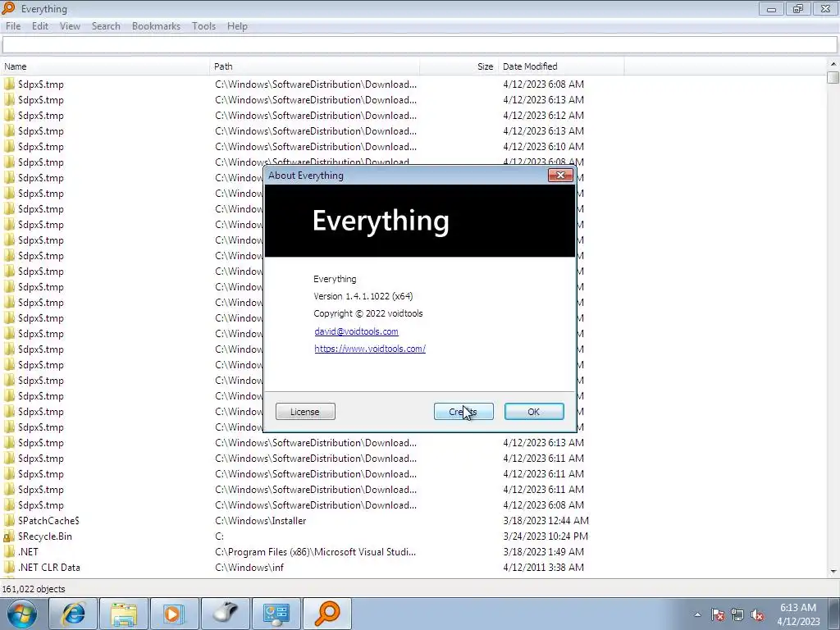
Task: Click the 161,022 objects status bar text
Action: point(34,589)
